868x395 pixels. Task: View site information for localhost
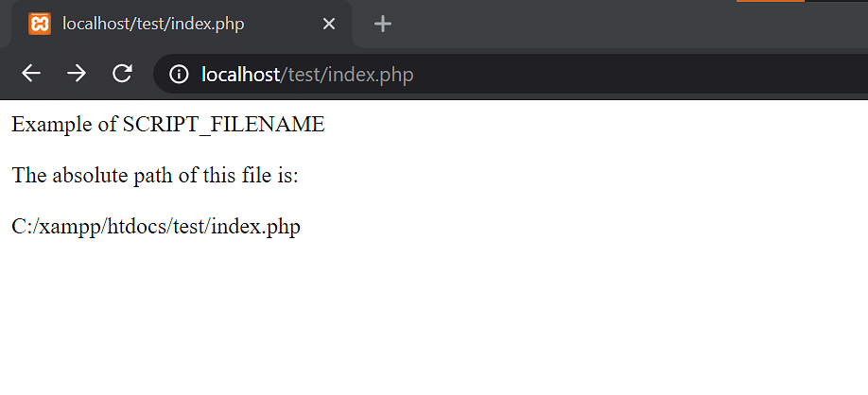tap(179, 74)
